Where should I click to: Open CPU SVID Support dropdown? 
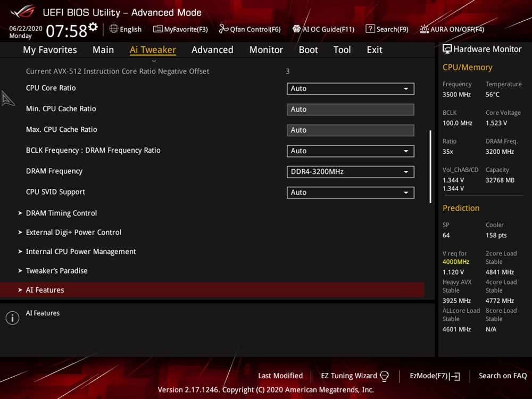click(x=351, y=193)
